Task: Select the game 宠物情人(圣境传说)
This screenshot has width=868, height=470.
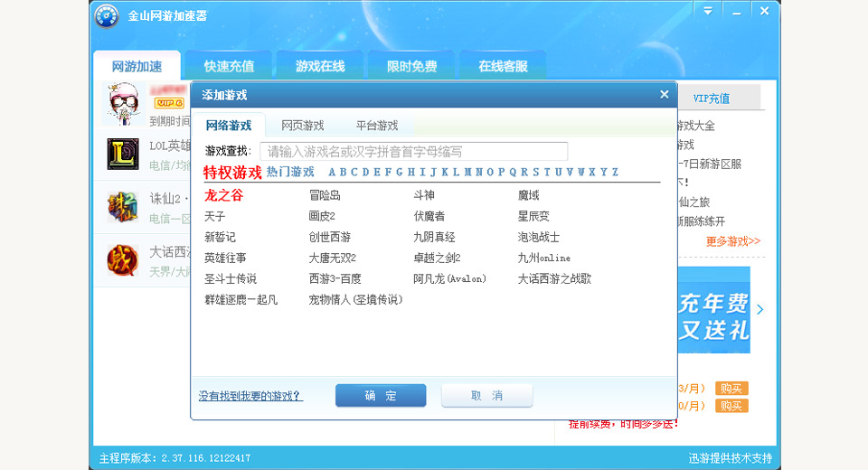Action: tap(355, 300)
